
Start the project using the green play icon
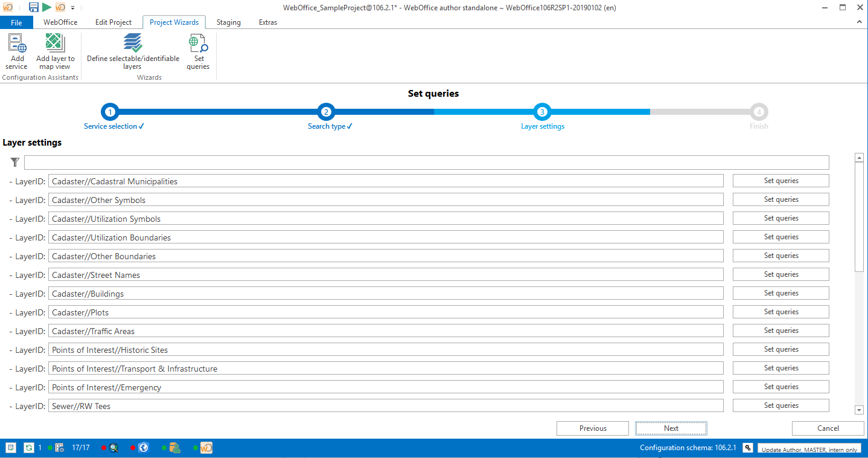46,7
